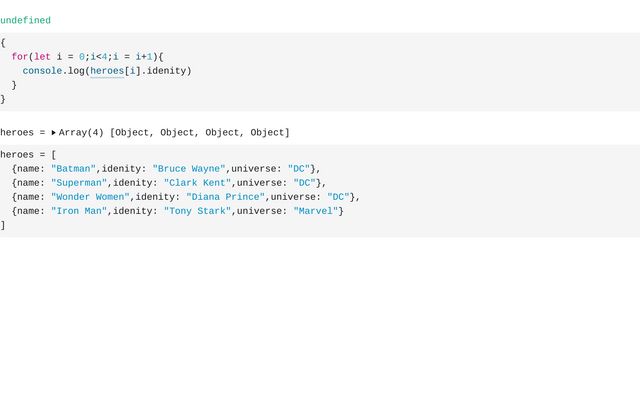640x400 pixels.
Task: Place cursor on the "let" keyword
Action: click(42, 57)
